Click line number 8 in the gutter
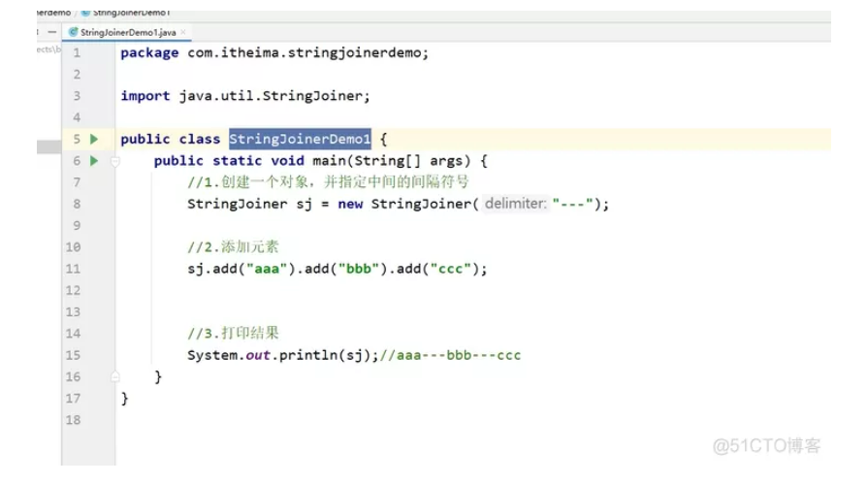Screen dimensions: 868x484 pos(77,204)
